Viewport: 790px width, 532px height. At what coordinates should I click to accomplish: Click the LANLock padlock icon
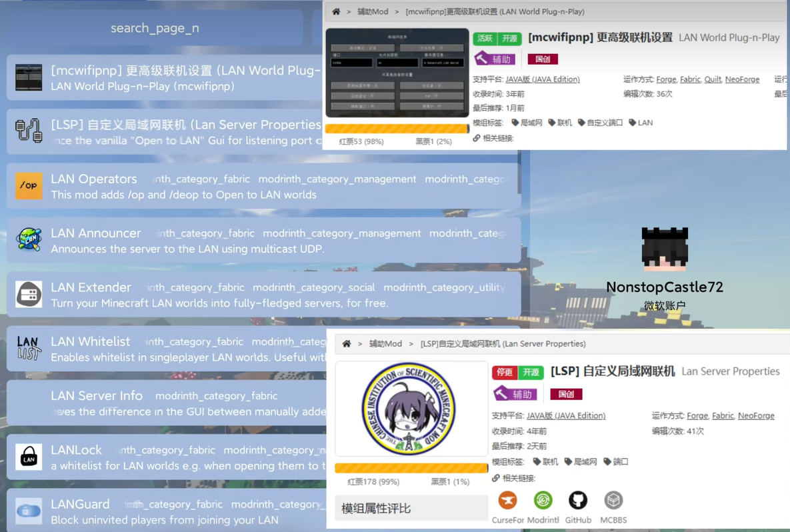(29, 457)
